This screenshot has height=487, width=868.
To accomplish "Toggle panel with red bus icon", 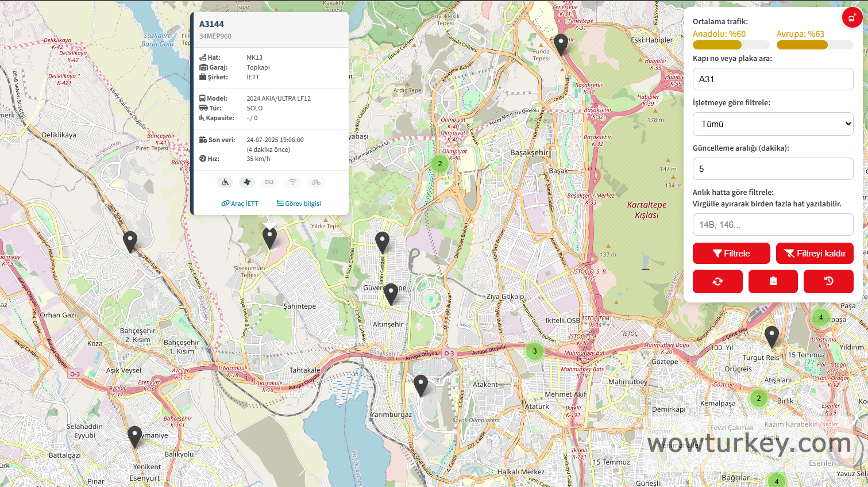I will coord(851,18).
